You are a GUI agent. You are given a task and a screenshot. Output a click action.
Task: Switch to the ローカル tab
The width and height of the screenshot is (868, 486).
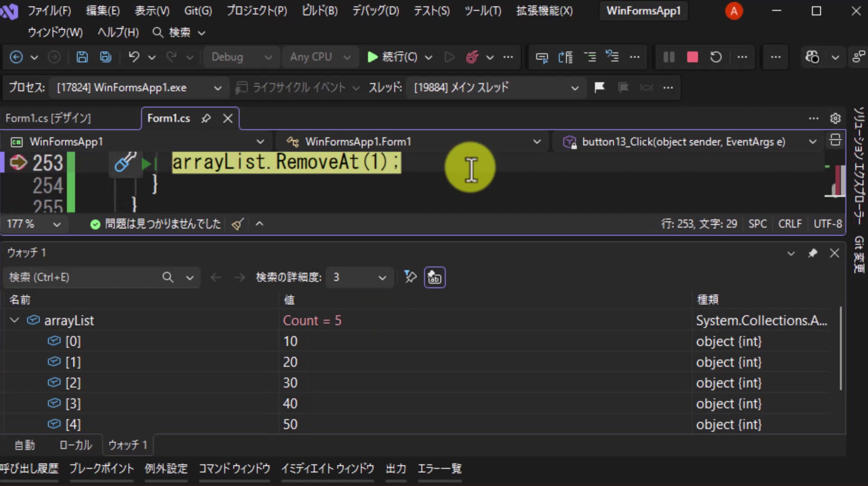75,445
